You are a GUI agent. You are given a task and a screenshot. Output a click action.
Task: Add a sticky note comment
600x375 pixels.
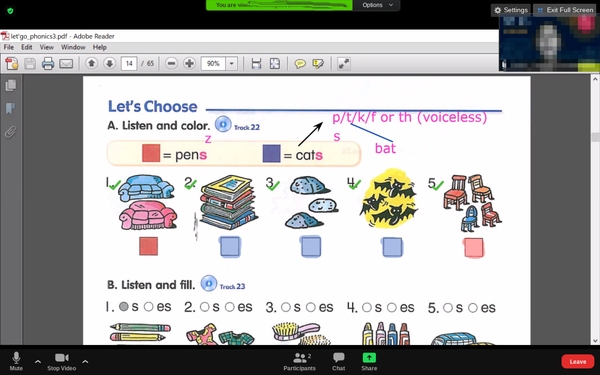tap(300, 64)
